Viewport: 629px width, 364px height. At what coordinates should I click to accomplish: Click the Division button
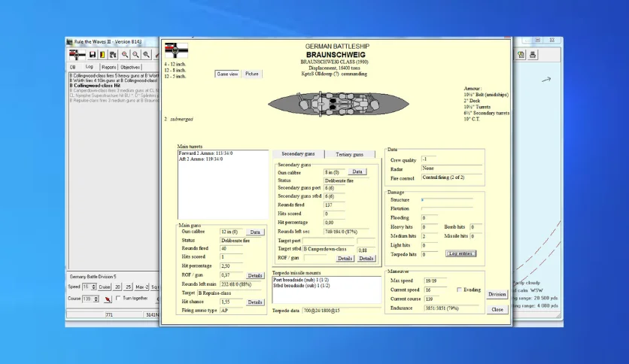497,294
